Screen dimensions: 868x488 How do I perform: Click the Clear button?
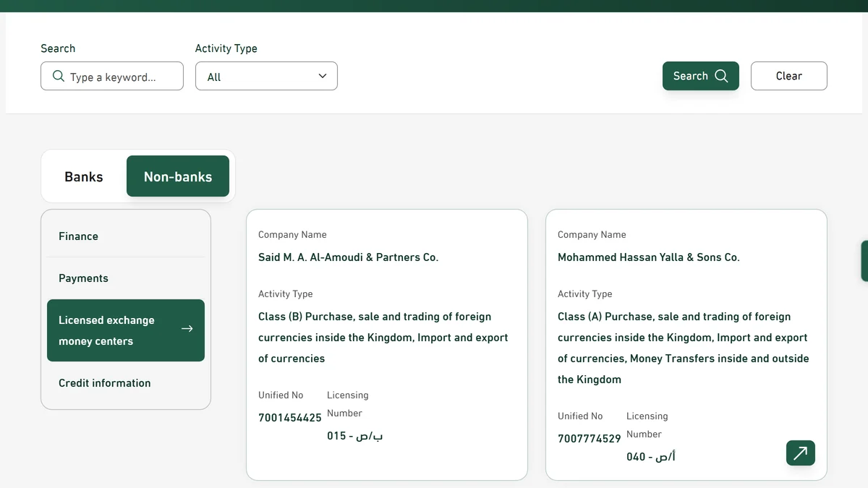point(789,76)
